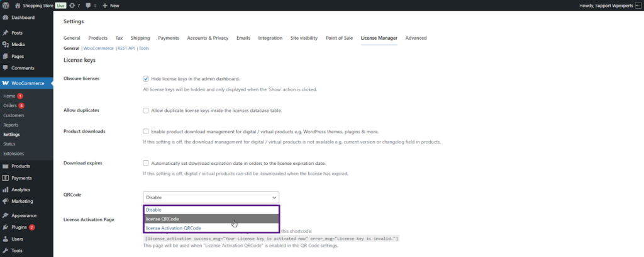The image size is (644, 257).
Task: Click the Posts pin icon
Action: click(6, 33)
